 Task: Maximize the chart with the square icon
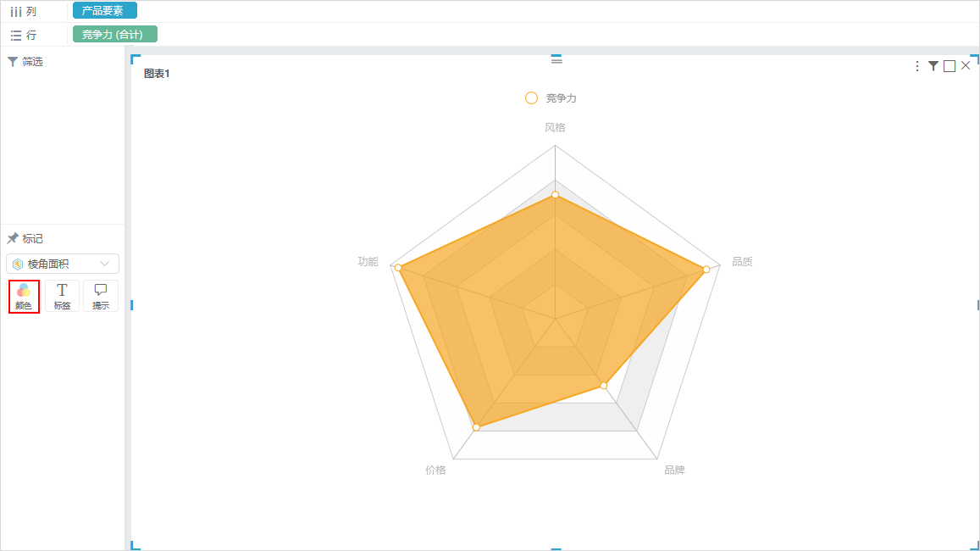click(x=950, y=65)
